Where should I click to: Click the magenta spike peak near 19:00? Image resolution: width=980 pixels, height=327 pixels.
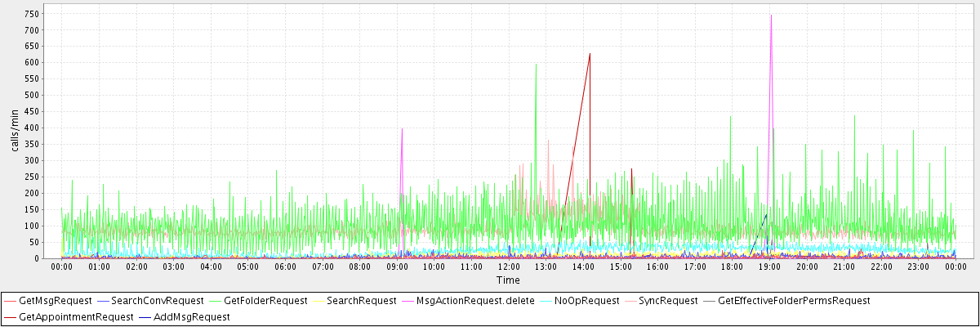tap(771, 16)
